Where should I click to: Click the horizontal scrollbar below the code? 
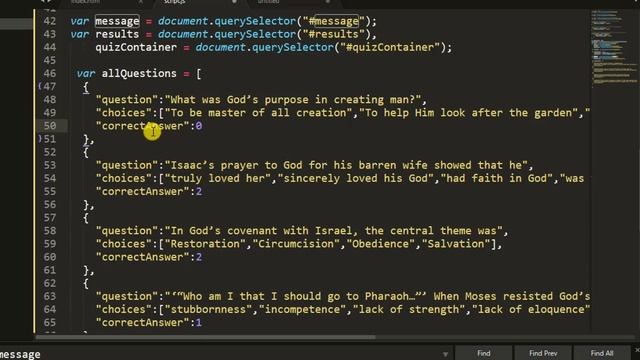point(205,337)
